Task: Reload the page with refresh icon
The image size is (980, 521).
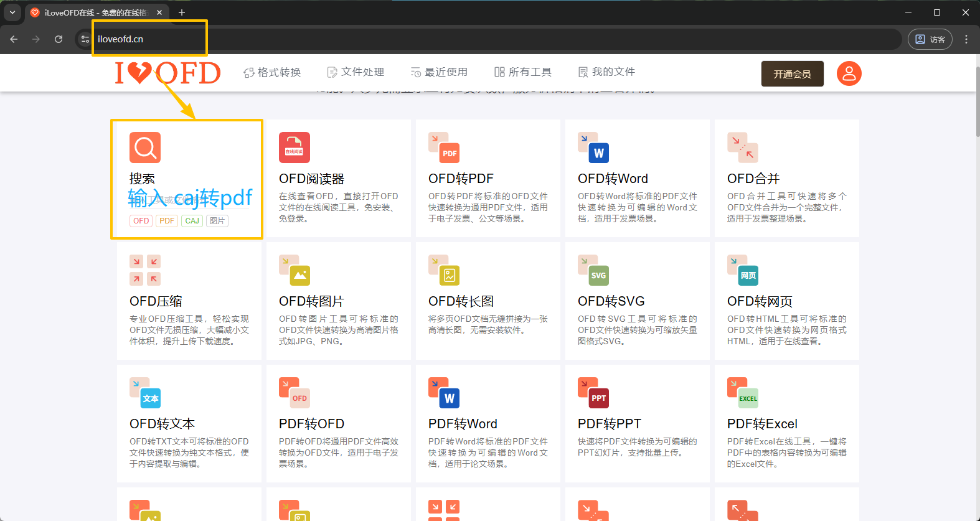Action: [x=59, y=39]
